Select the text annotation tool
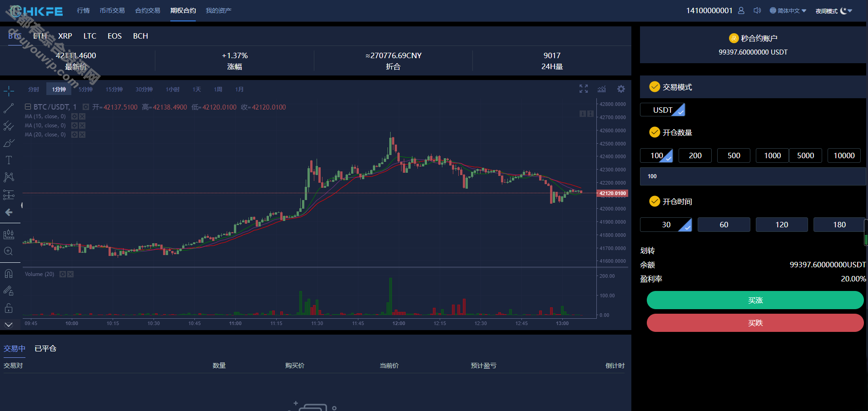 tap(9, 160)
